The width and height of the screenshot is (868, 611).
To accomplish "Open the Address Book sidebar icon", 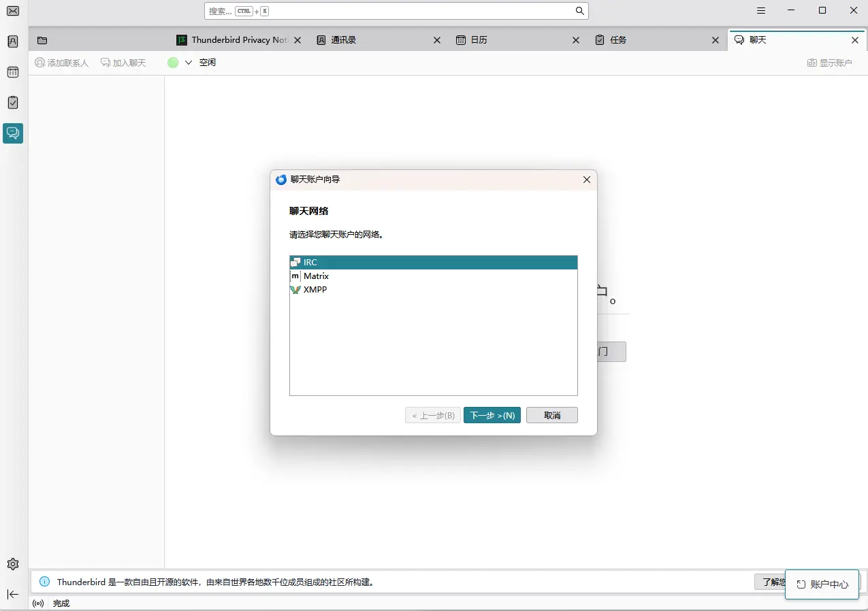I will tap(13, 42).
